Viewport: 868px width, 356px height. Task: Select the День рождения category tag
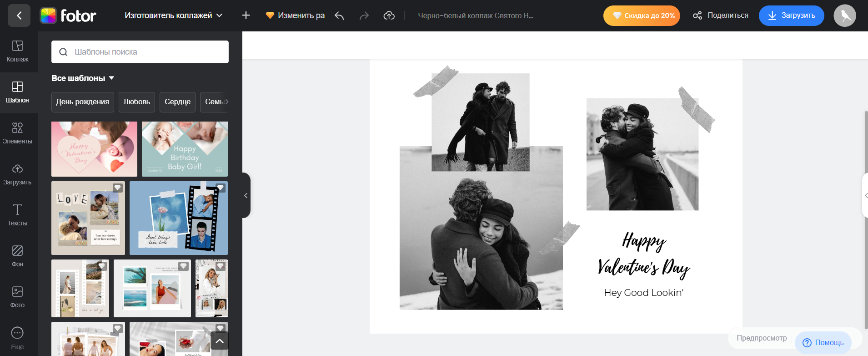click(82, 102)
